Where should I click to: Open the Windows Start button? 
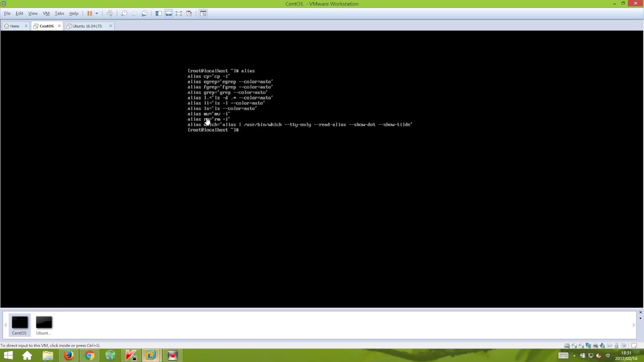pyautogui.click(x=9, y=355)
